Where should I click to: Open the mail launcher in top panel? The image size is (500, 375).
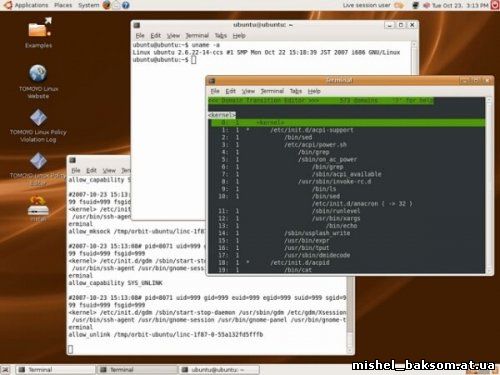pyautogui.click(x=116, y=5)
